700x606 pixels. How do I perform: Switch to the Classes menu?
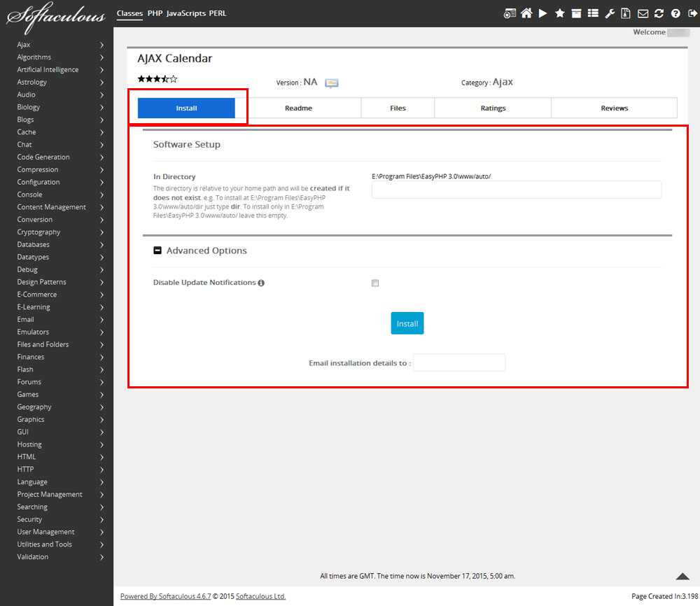tap(129, 13)
